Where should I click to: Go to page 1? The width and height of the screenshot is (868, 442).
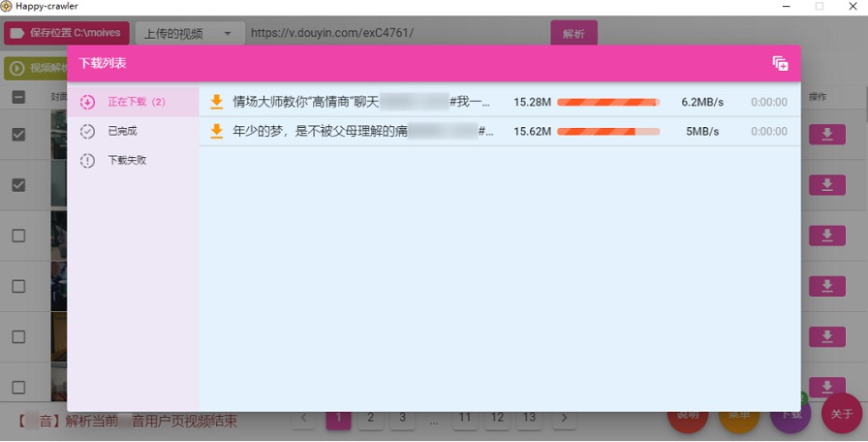pyautogui.click(x=338, y=418)
